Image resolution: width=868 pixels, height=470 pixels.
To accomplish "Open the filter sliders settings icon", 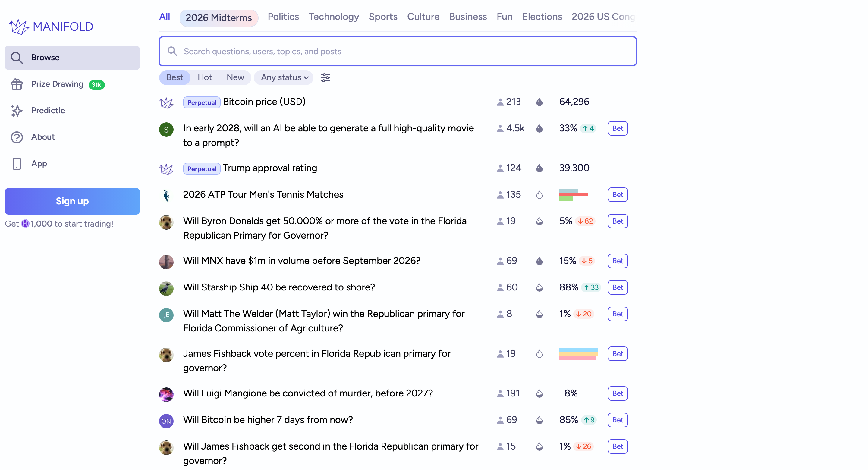I will 325,77.
